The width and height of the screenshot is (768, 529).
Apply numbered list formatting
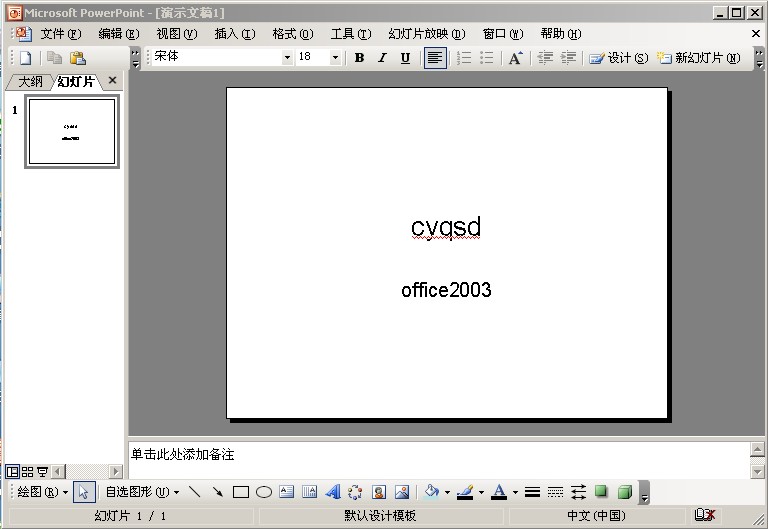tap(463, 58)
